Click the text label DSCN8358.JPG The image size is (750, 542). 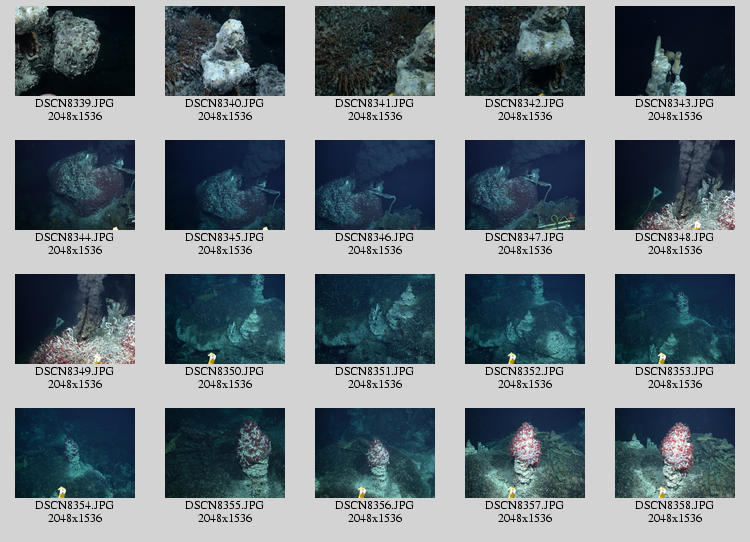(x=675, y=505)
